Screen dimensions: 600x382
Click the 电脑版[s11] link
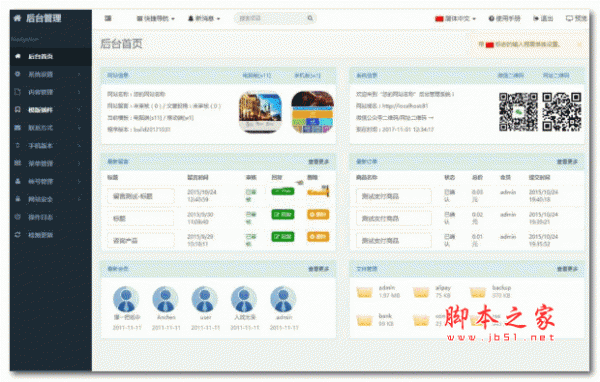[257, 75]
